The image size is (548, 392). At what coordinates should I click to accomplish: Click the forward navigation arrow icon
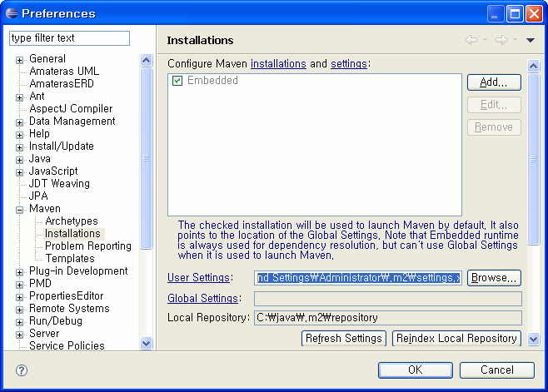coord(501,40)
